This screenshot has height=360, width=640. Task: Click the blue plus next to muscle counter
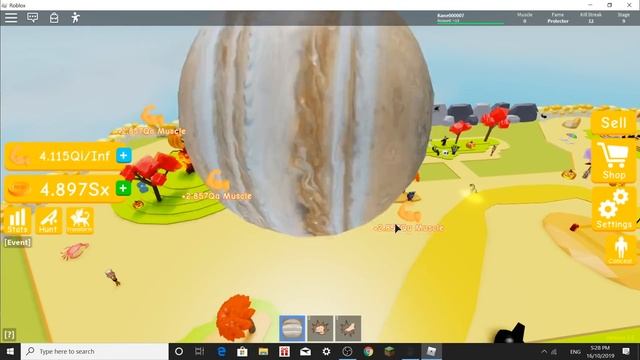(124, 156)
